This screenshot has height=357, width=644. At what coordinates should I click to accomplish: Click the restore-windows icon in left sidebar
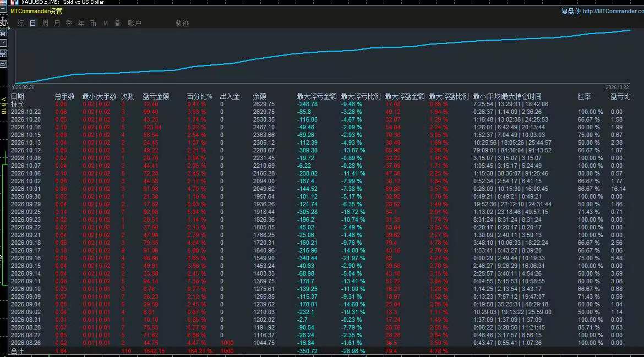click(3, 64)
